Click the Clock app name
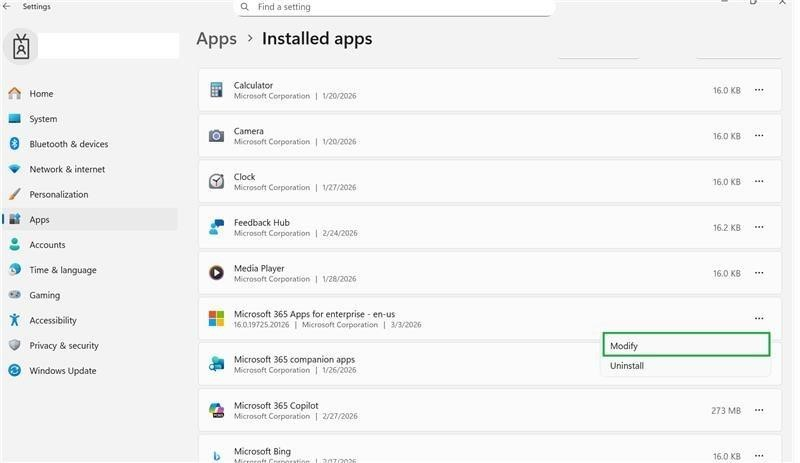Viewport: 800px width, 463px height. click(244, 177)
